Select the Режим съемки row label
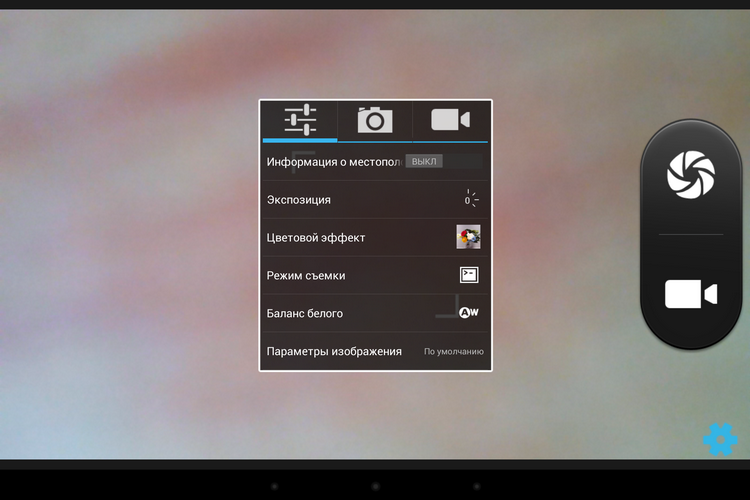This screenshot has height=500, width=750. pyautogui.click(x=306, y=276)
